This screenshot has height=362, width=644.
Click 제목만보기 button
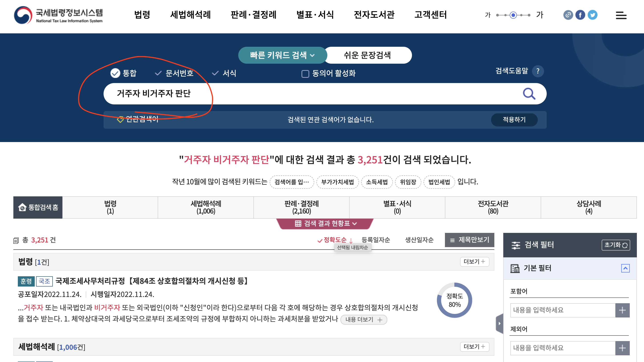[x=469, y=240]
